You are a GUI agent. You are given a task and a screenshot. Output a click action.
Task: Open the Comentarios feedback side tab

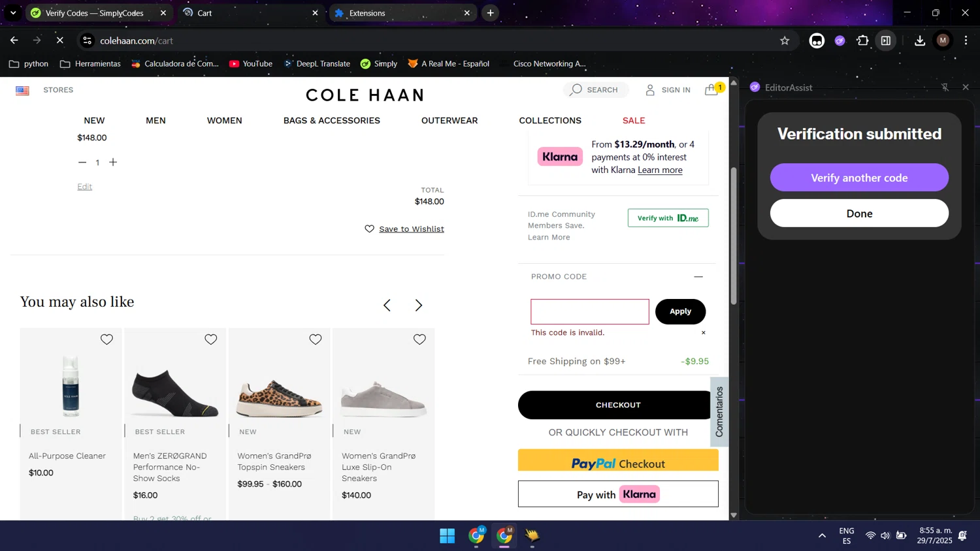point(719,412)
